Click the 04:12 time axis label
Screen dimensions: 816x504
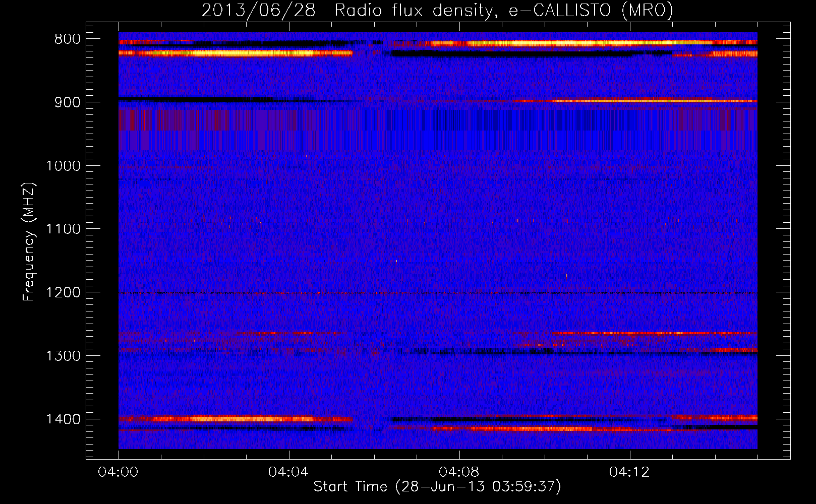630,472
